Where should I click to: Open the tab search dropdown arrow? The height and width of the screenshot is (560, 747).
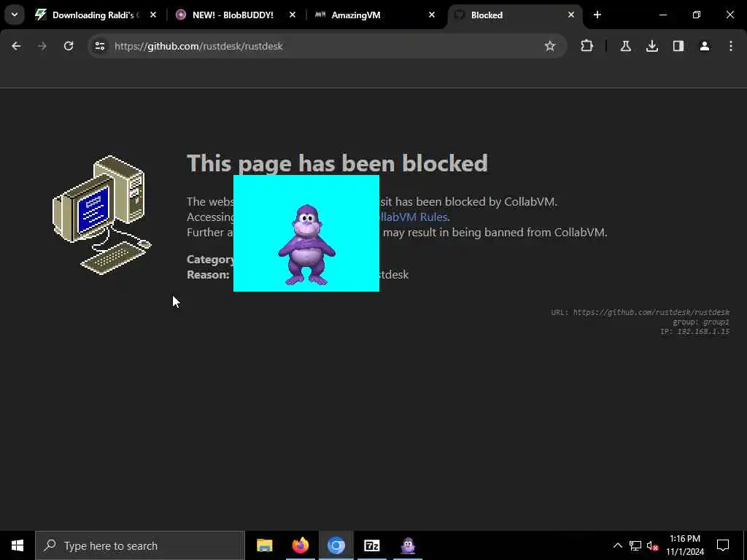click(x=15, y=15)
